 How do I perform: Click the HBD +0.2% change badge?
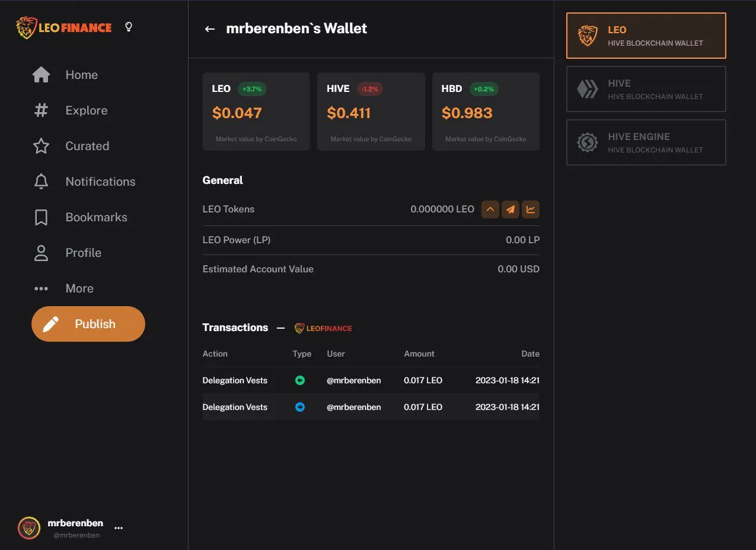484,89
